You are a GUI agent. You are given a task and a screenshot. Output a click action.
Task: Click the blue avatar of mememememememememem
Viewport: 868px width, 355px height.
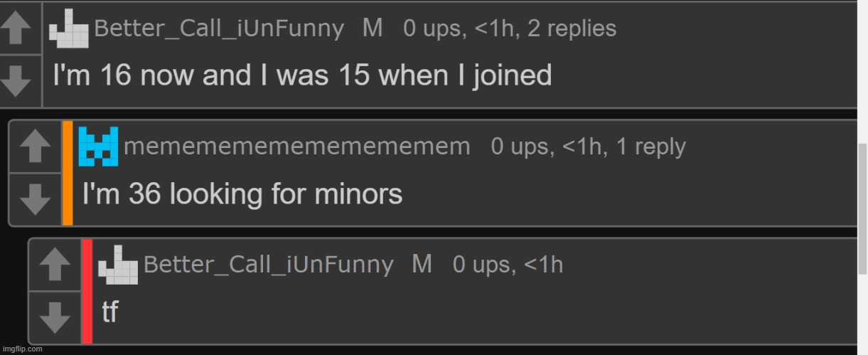point(98,146)
